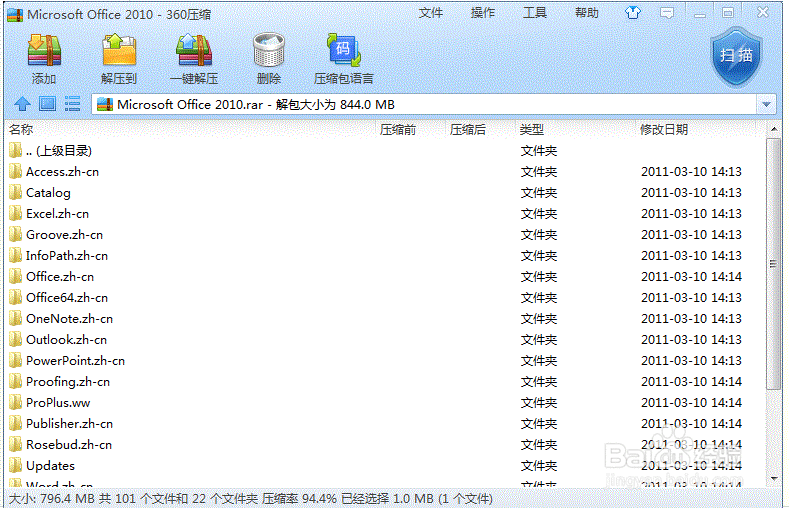Click 'Publisher.zh-cn' folder name
Viewport: 789px width, 508px height.
point(69,424)
